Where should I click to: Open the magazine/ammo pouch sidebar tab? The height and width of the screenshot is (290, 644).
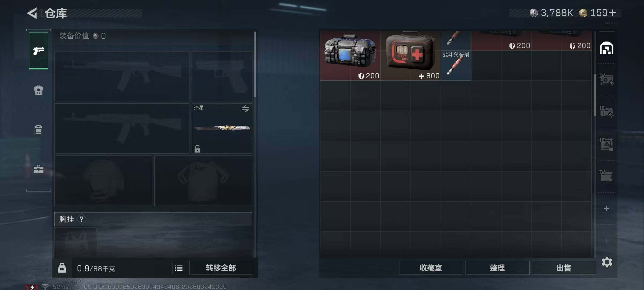[38, 130]
